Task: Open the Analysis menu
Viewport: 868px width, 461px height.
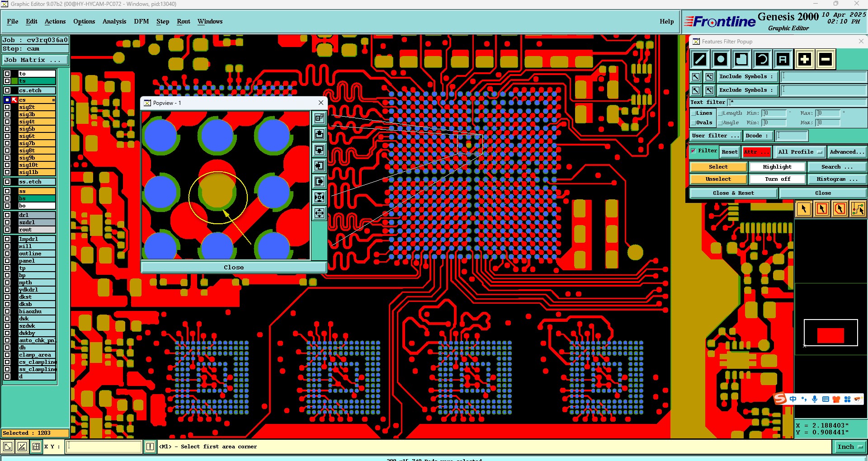Action: tap(114, 21)
